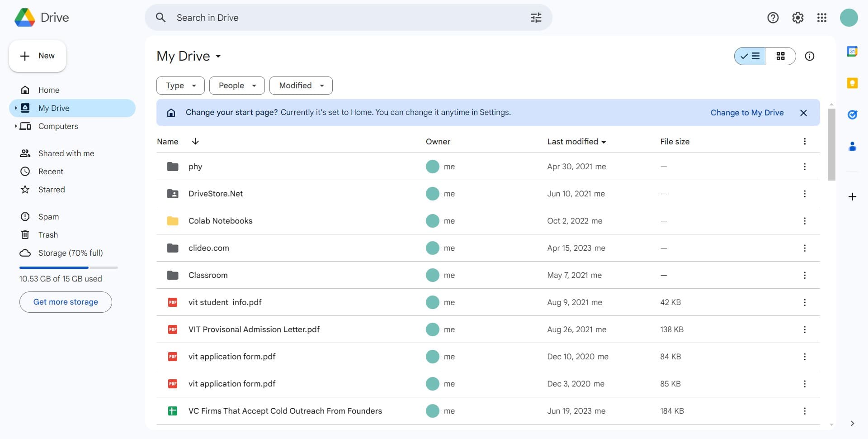The height and width of the screenshot is (439, 868).
Task: Go to Shared with me
Action: click(x=66, y=153)
